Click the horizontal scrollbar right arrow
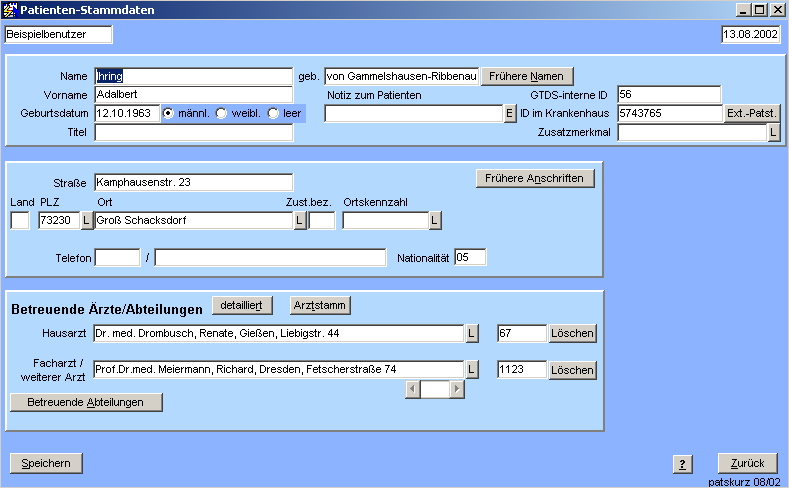The width and height of the screenshot is (789, 488). [458, 390]
